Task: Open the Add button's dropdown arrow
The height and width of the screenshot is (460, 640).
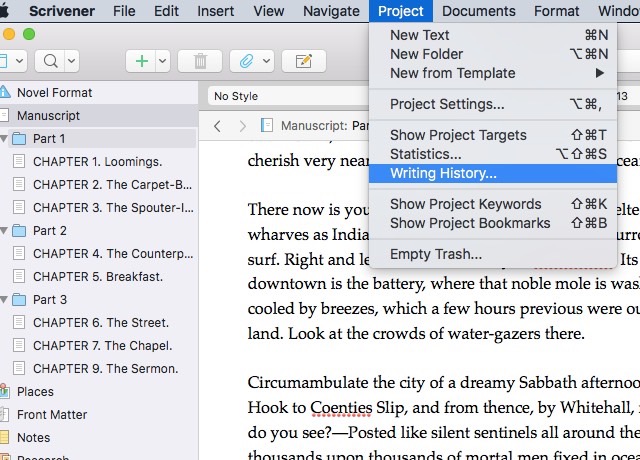Action: point(162,61)
